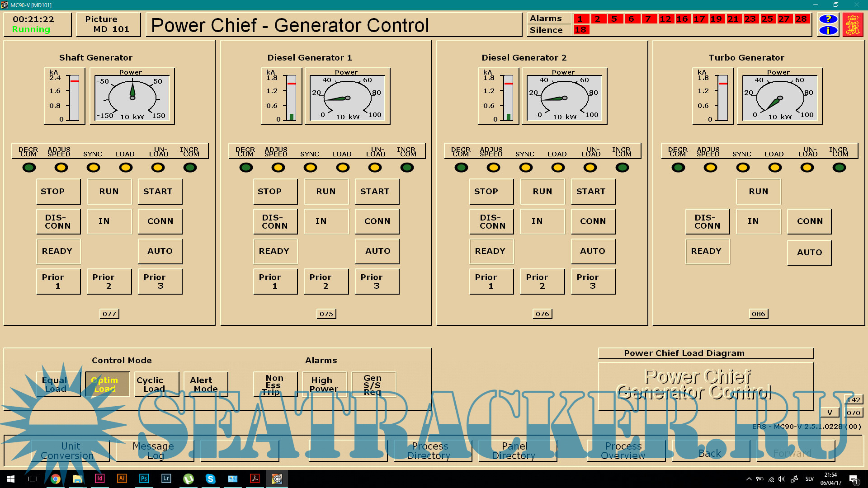The image size is (868, 488).
Task: Click Shaft Generator kA current bar gauge
Action: point(74,98)
